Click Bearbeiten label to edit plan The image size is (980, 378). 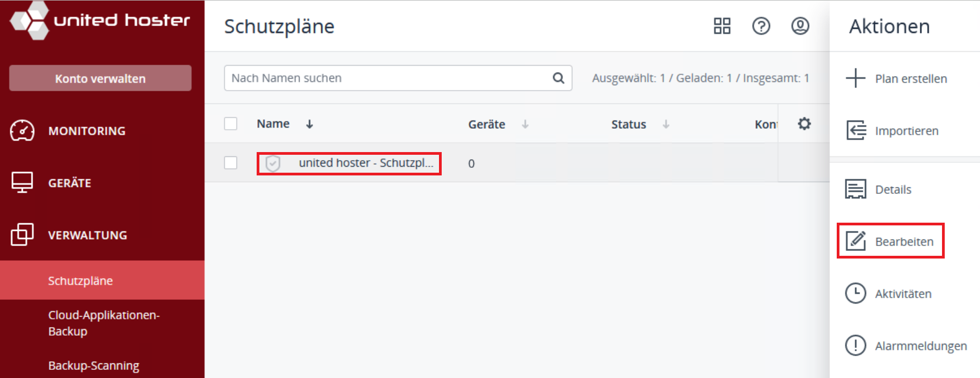click(x=905, y=242)
